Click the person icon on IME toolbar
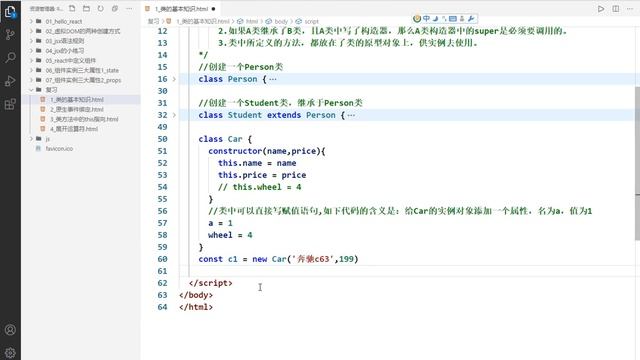 [x=462, y=18]
